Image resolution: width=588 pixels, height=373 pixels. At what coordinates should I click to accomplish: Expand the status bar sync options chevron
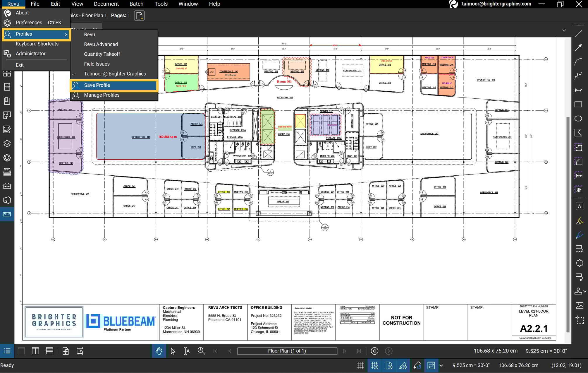click(441, 366)
